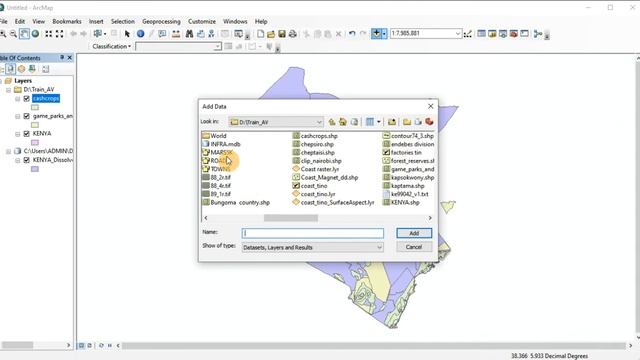This screenshot has height=360, width=640.
Task: Click the Add button in dialog
Action: tap(414, 233)
